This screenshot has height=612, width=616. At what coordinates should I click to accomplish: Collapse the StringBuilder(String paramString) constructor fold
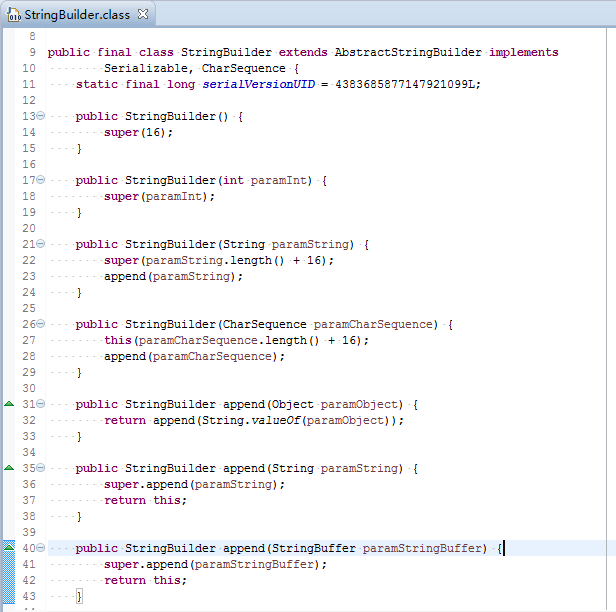[x=40, y=244]
